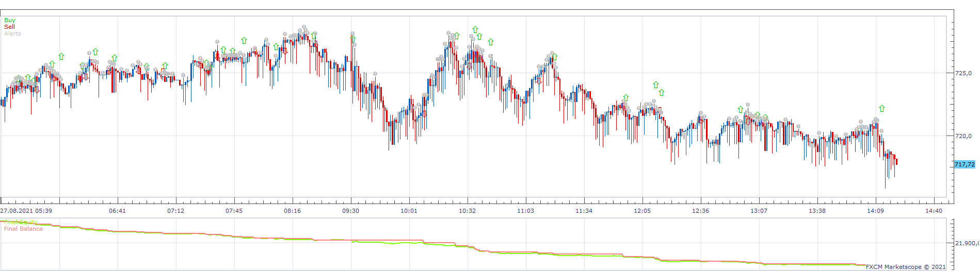Click the 12:05 time axis label
Image resolution: width=980 pixels, height=271 pixels.
click(642, 211)
